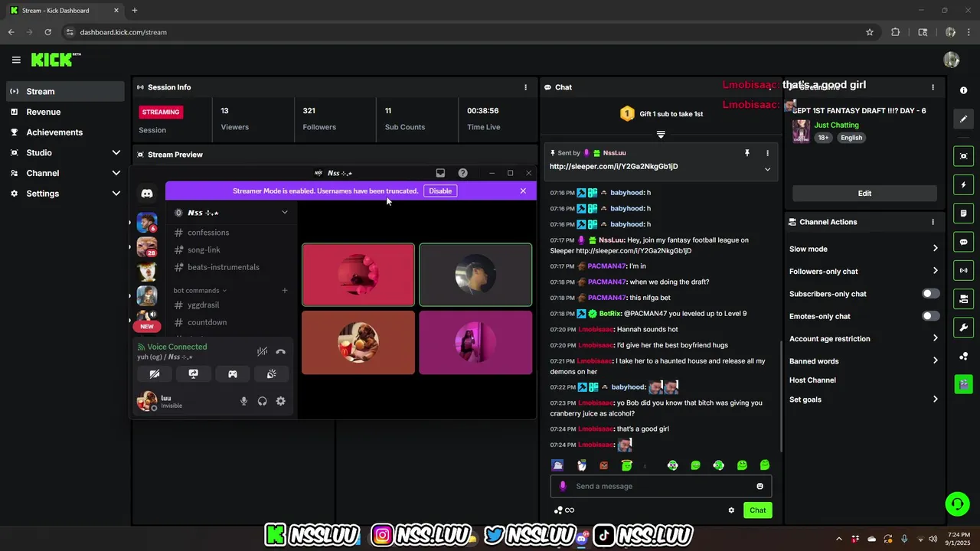
Task: Open the emoji picker in chat input
Action: 759,486
